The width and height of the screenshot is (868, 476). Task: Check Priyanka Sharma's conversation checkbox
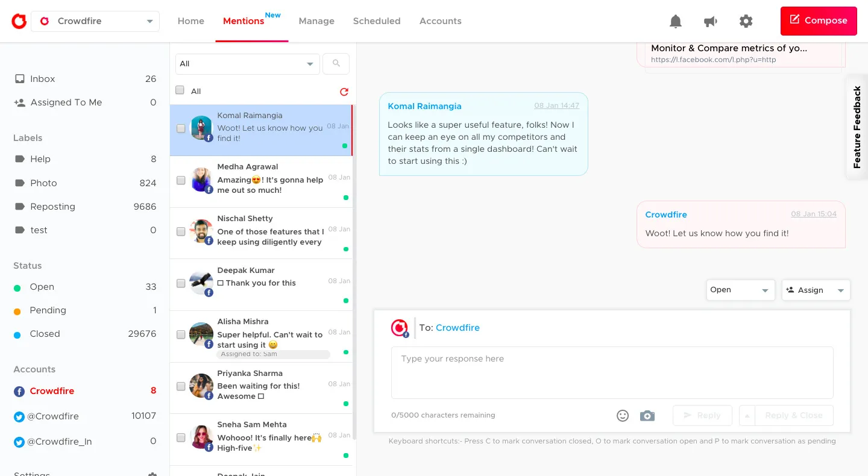tap(181, 386)
